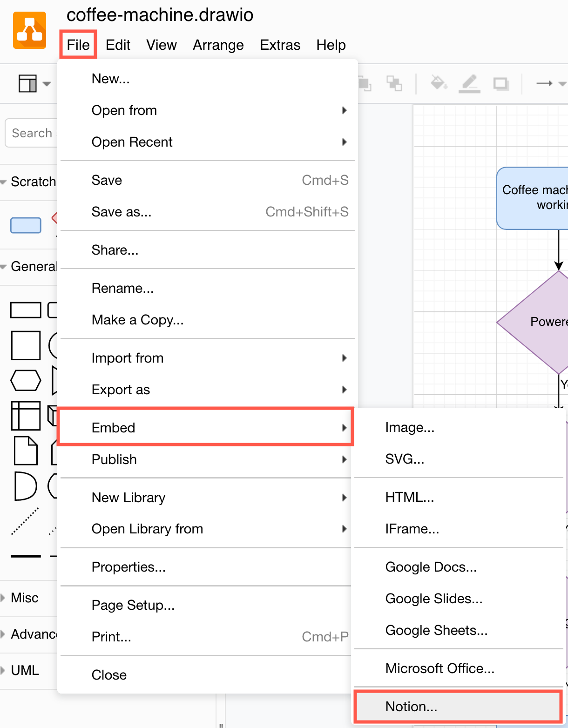Select the square shape in the shapes panel
This screenshot has height=728, width=568.
tap(26, 345)
